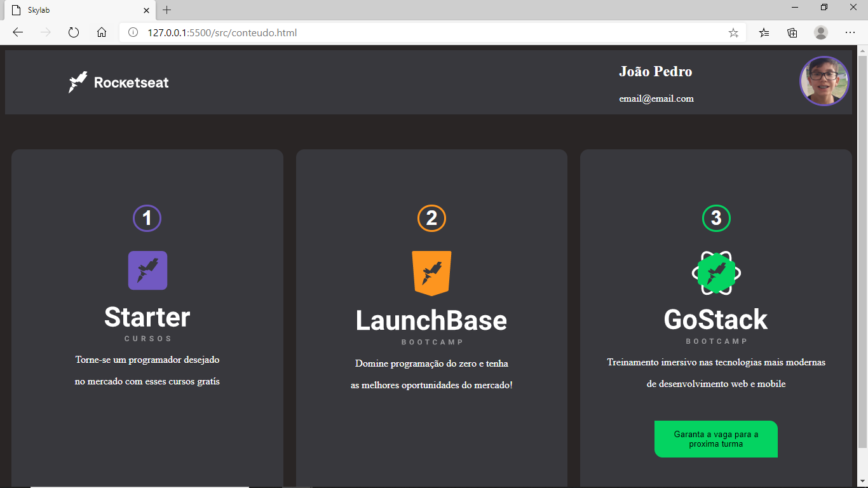
Task: Restore down the browser window
Action: (x=824, y=8)
